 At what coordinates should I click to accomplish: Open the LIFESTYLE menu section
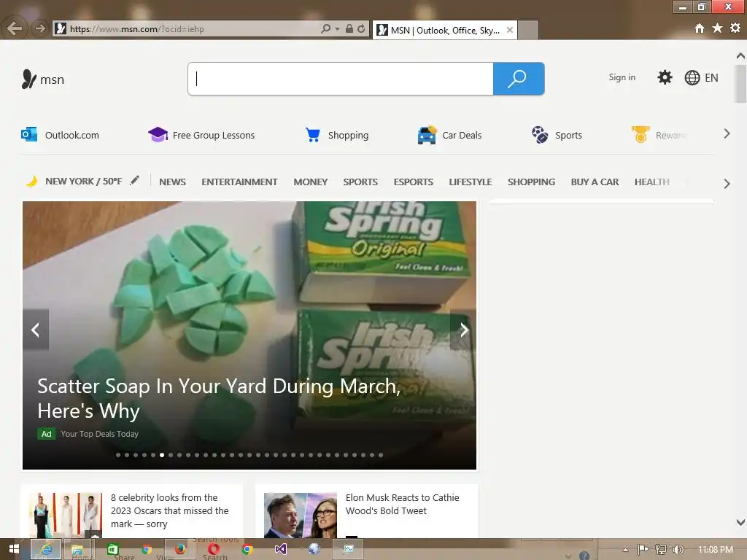tap(471, 182)
